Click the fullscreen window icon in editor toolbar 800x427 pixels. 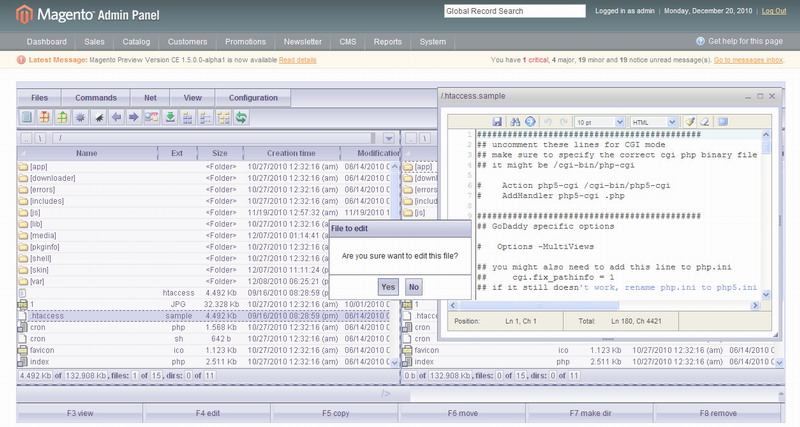point(722,121)
